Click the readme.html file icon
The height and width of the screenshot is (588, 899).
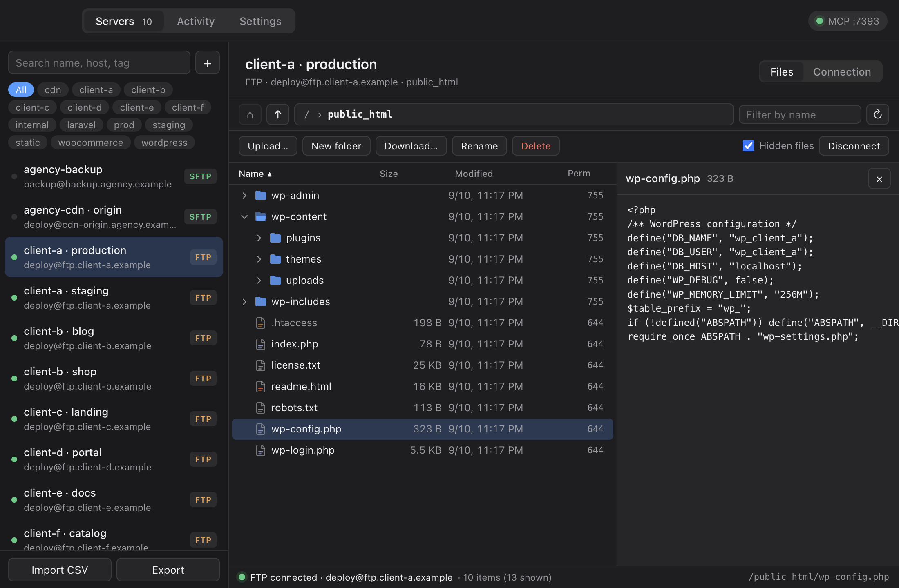pyautogui.click(x=261, y=387)
